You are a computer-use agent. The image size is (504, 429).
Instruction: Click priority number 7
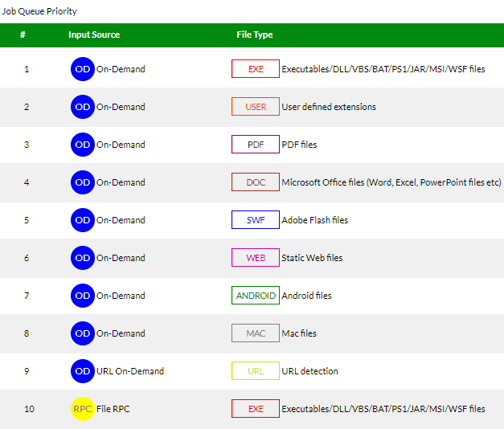tap(27, 296)
